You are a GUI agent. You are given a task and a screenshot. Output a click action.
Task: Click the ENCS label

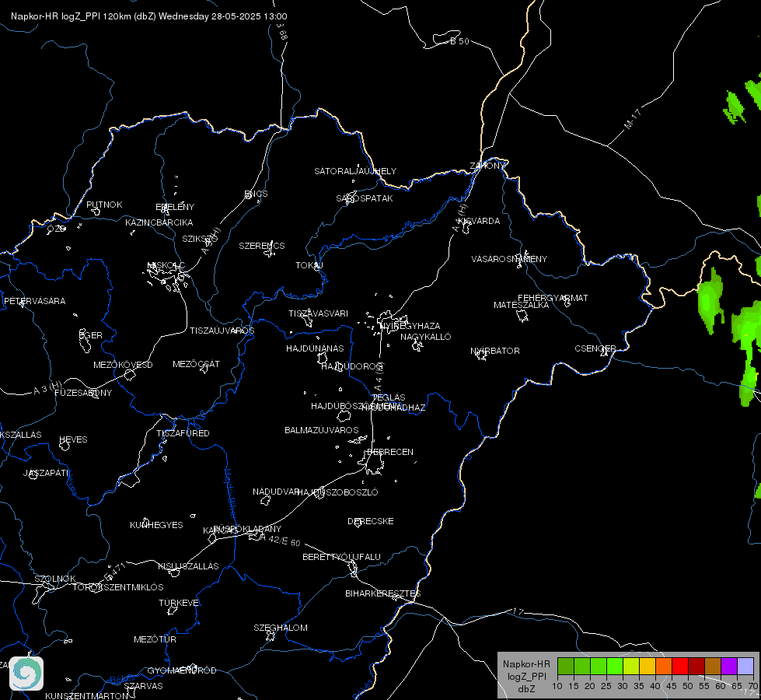tap(257, 194)
